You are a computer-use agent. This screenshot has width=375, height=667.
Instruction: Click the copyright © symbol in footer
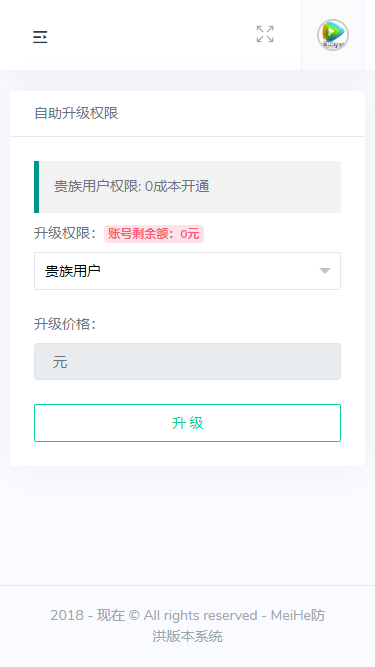(134, 616)
